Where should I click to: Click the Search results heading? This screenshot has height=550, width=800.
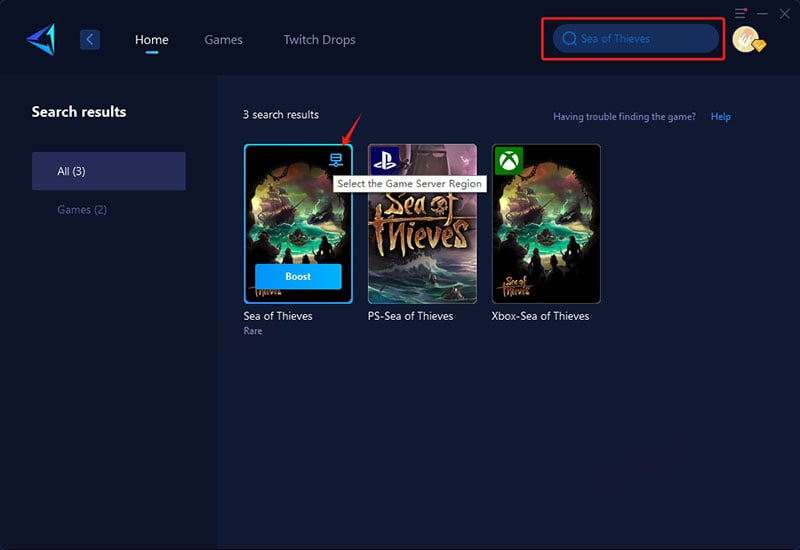pyautogui.click(x=79, y=112)
